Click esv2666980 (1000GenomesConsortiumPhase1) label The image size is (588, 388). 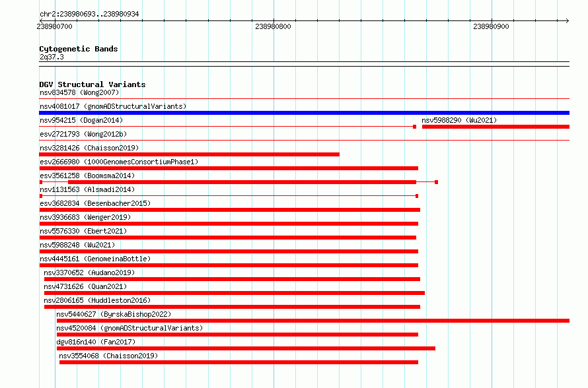click(119, 162)
